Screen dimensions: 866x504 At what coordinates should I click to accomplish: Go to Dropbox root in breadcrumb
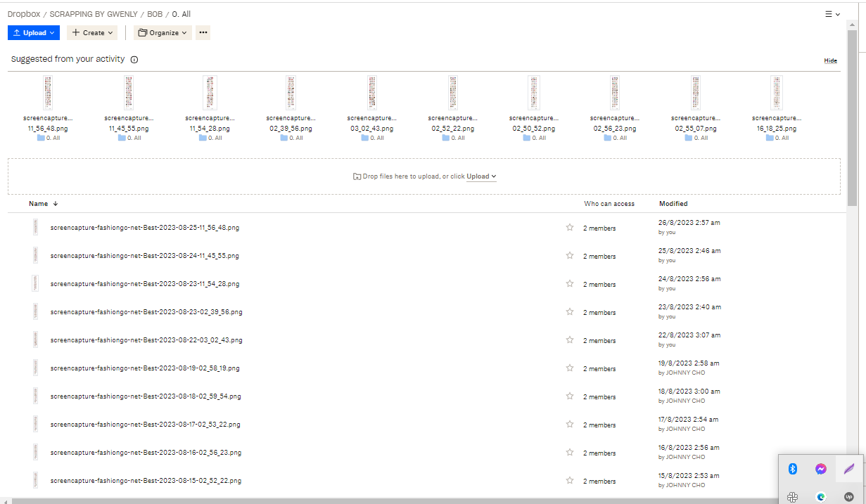tap(23, 14)
